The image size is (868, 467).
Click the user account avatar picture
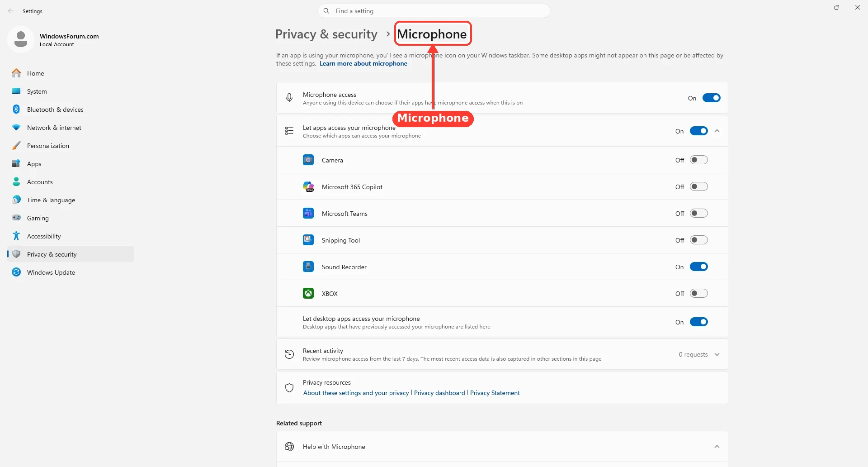tap(21, 39)
